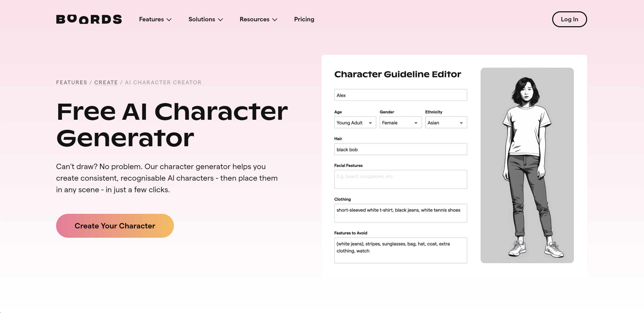
Task: Click the Boords logo icon
Action: (x=89, y=19)
